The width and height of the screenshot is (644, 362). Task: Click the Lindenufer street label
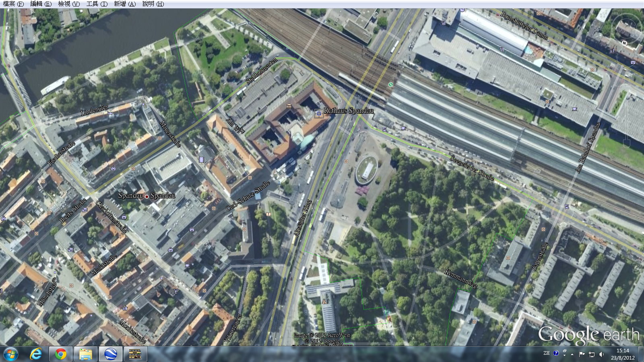click(95, 110)
